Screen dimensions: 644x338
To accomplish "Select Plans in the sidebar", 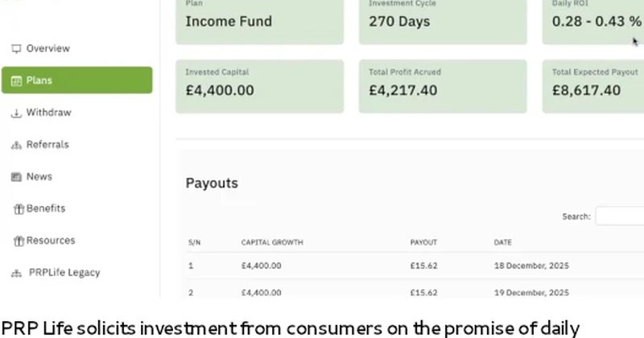I will 39,80.
